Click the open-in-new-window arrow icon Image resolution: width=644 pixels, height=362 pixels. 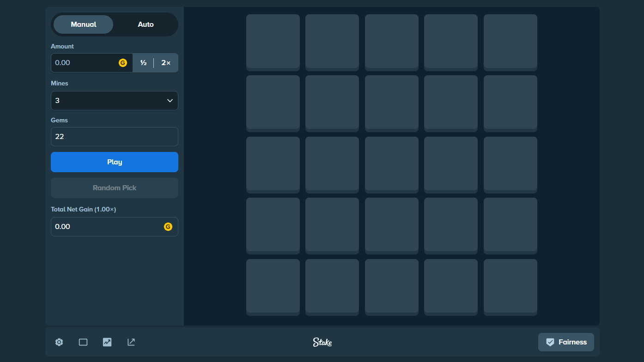pyautogui.click(x=131, y=342)
